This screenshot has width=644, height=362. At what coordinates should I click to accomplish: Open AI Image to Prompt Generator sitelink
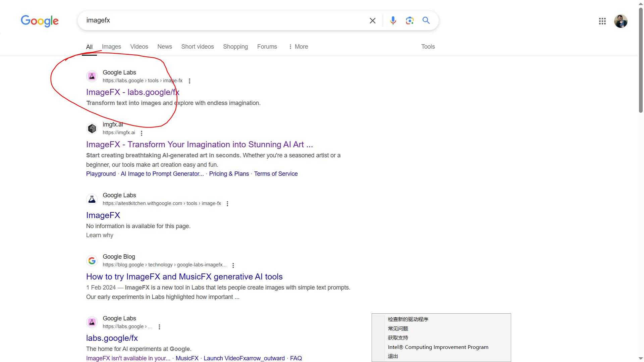click(162, 174)
